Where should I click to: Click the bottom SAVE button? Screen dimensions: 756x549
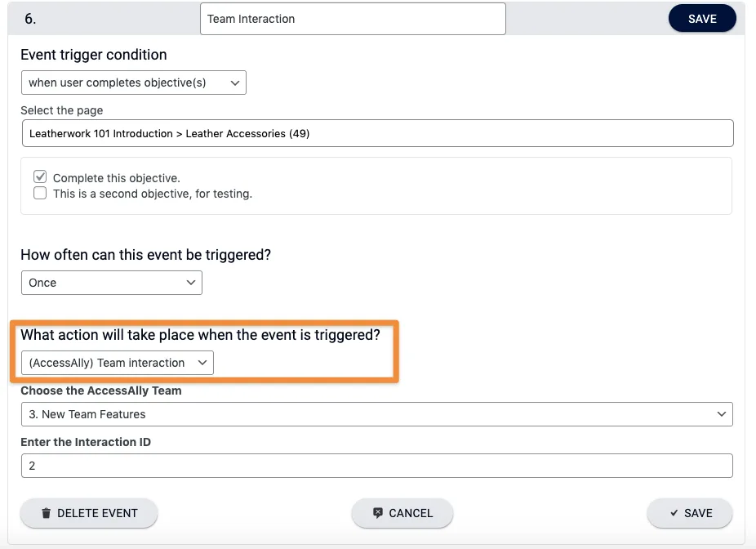pos(689,513)
